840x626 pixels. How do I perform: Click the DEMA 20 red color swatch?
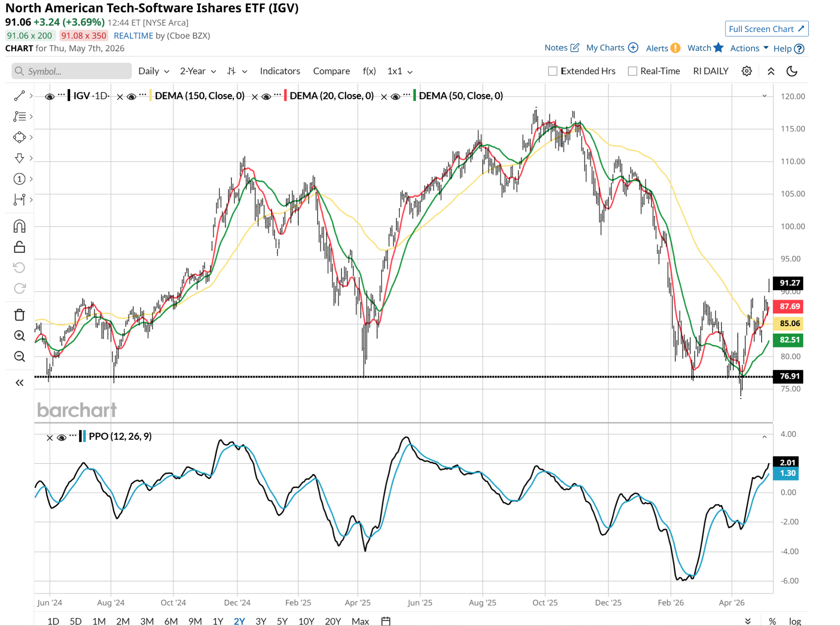coord(285,96)
